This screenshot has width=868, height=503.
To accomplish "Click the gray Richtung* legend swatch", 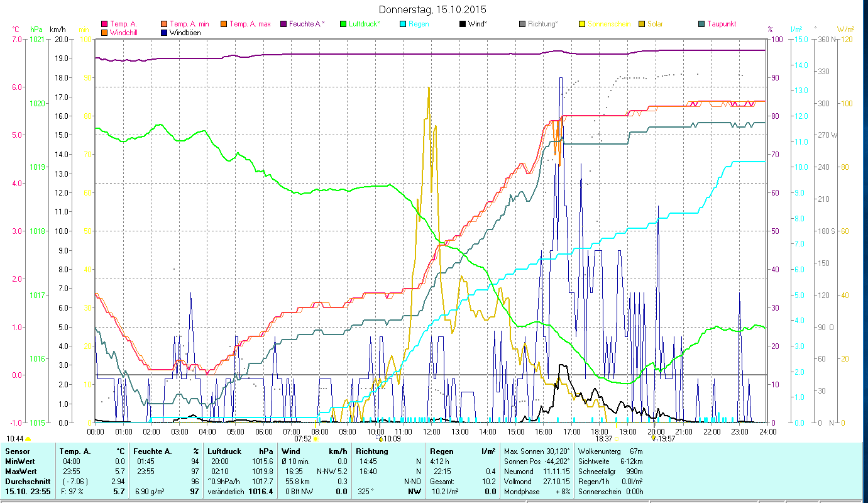I will (x=522, y=24).
